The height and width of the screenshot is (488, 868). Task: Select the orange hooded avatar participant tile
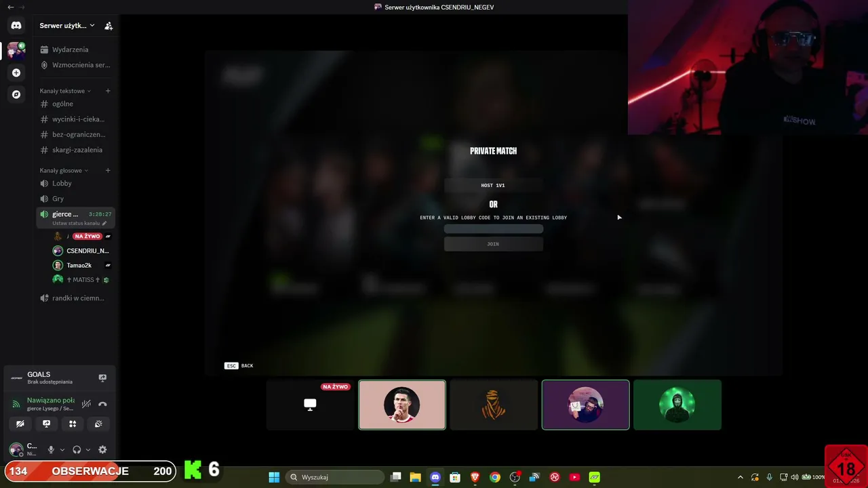[x=494, y=405]
